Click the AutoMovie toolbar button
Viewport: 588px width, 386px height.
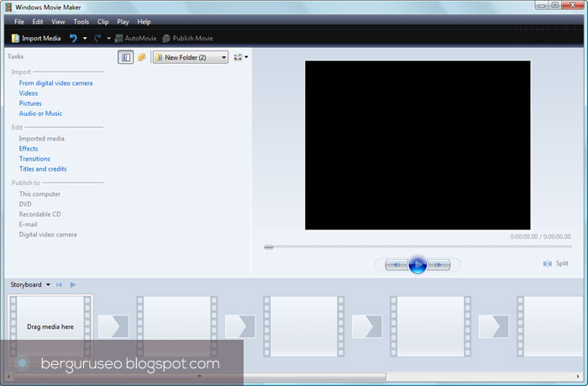pos(136,39)
